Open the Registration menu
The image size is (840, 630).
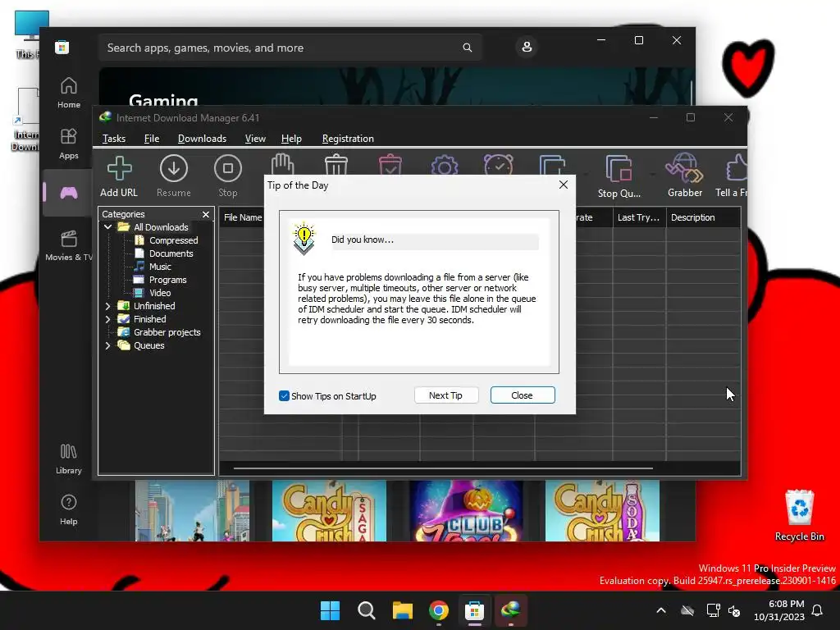point(348,139)
